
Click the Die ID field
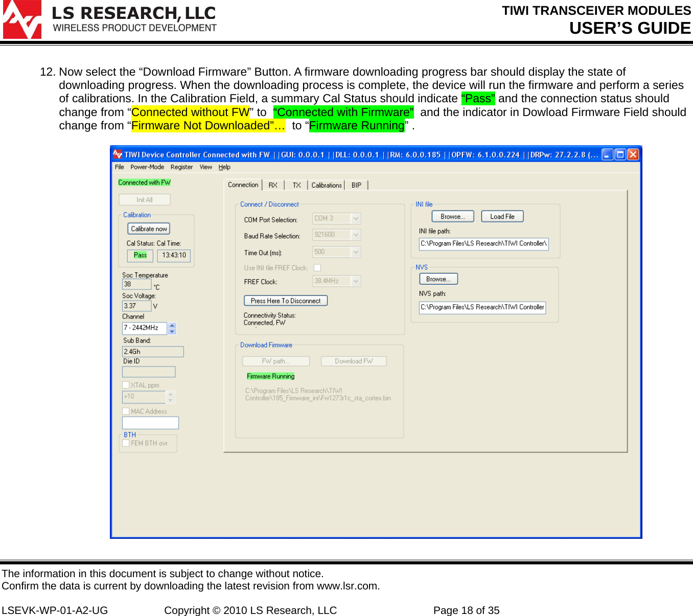149,372
